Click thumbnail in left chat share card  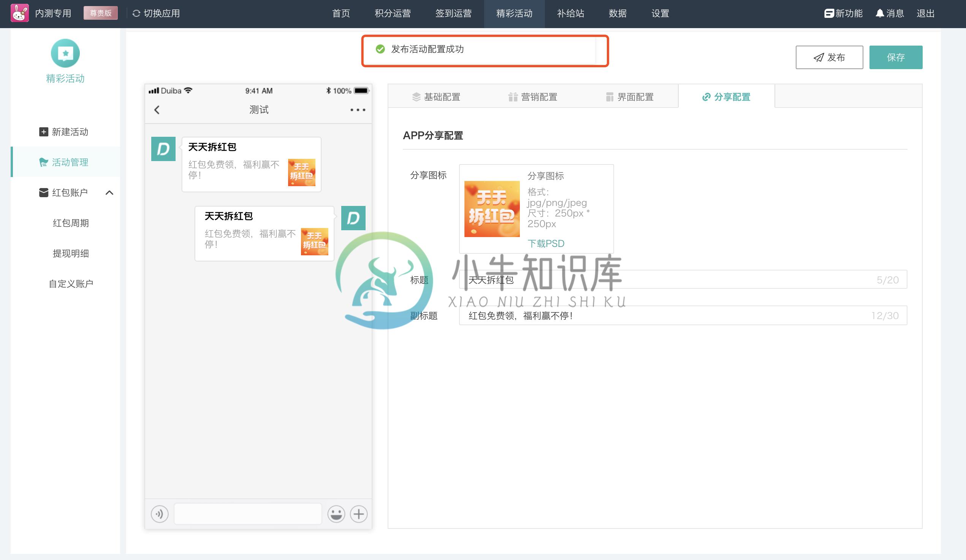[x=302, y=172]
